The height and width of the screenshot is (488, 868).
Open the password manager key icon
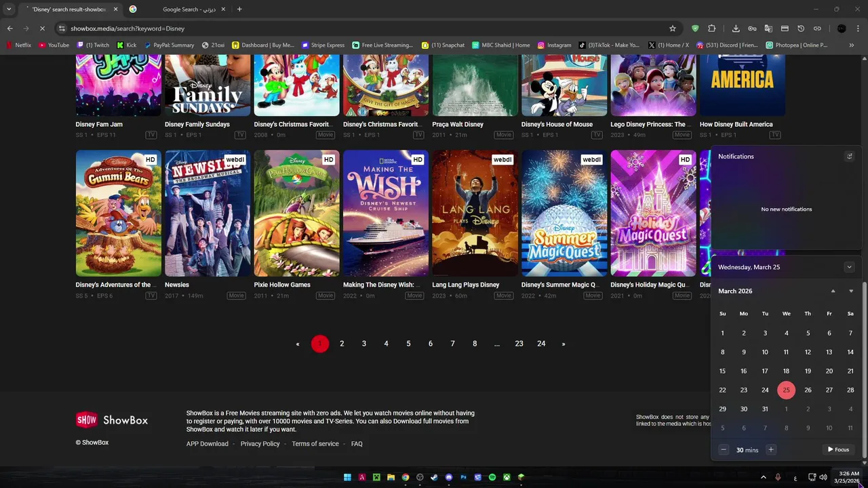tap(752, 28)
